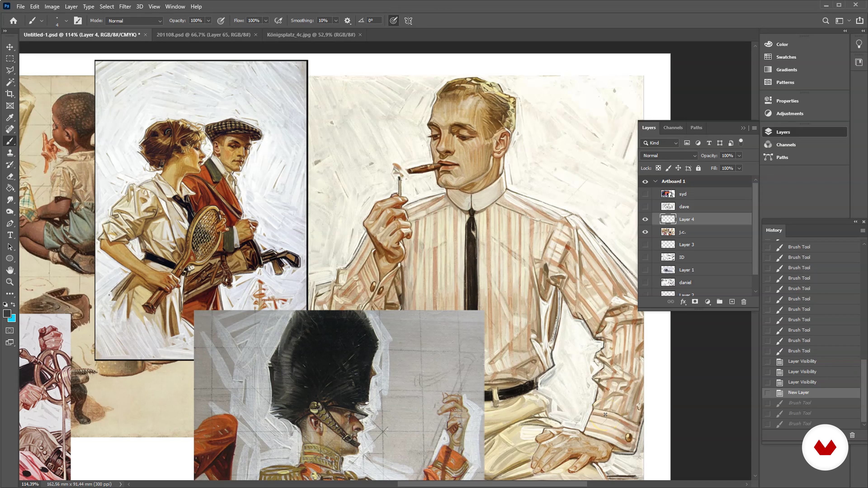
Task: Select the Crop tool
Action: point(10,94)
